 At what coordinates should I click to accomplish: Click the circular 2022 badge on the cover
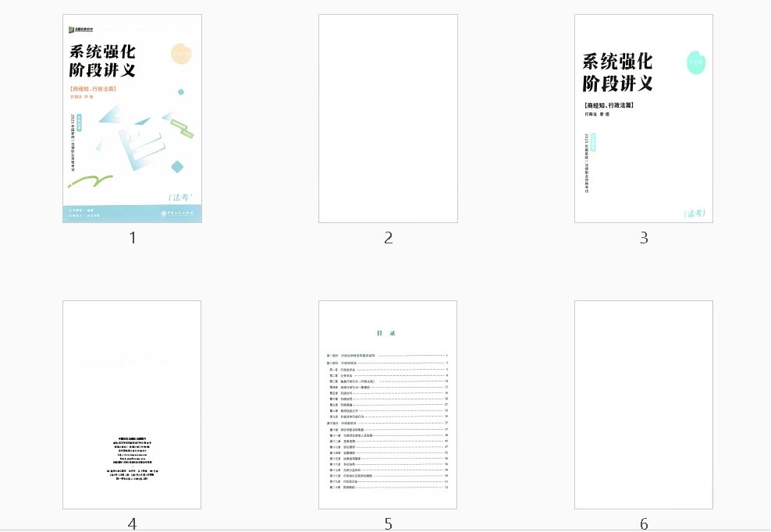(181, 55)
